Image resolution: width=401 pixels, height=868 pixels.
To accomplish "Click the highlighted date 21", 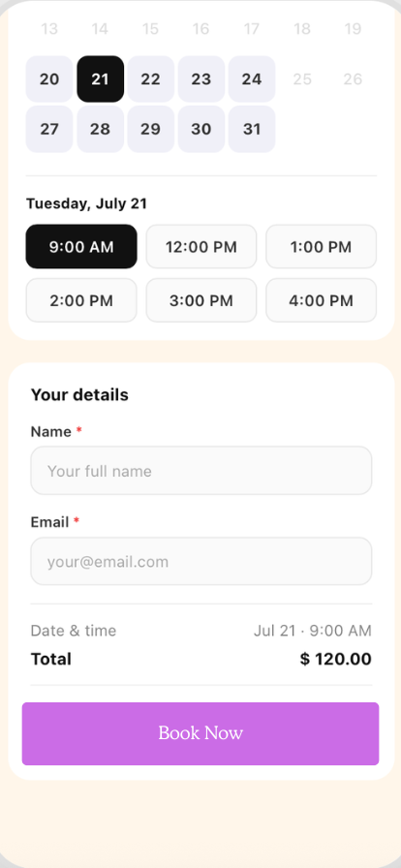I will click(101, 79).
